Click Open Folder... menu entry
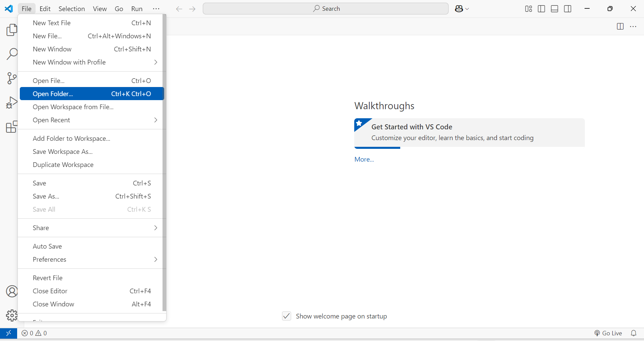The height and width of the screenshot is (341, 644). click(92, 94)
